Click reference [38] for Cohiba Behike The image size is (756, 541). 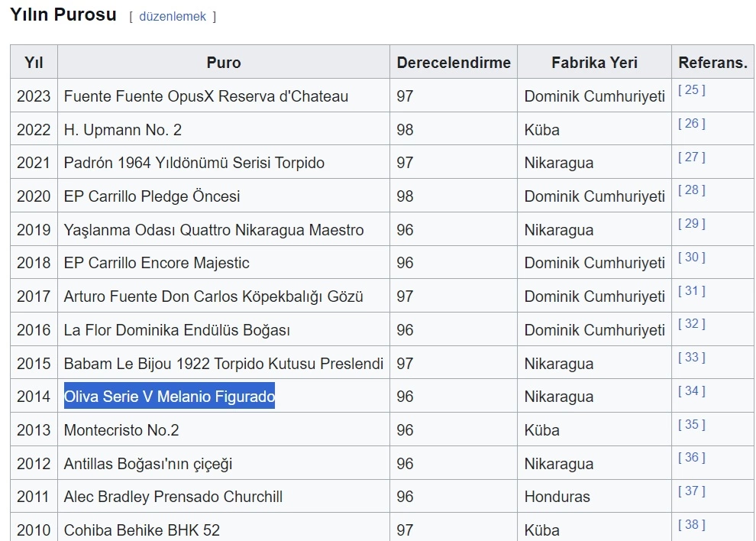(x=691, y=525)
